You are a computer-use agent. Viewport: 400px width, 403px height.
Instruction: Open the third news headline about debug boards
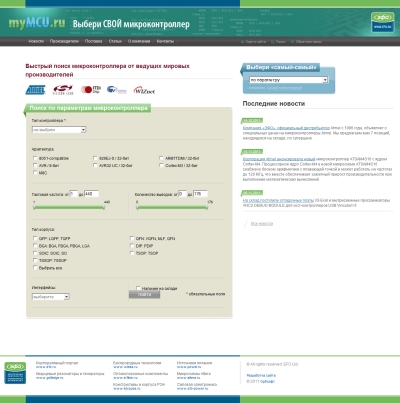278,200
